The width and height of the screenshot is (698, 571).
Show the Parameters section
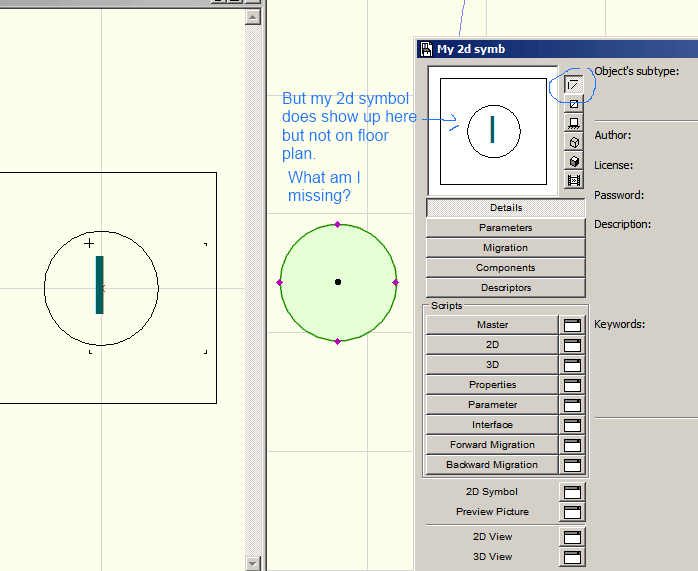[x=506, y=228]
